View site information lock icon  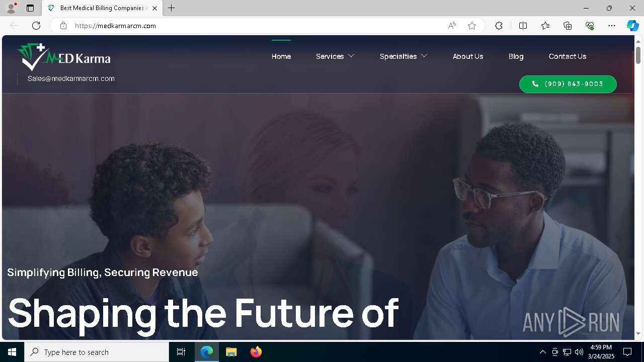pos(63,26)
